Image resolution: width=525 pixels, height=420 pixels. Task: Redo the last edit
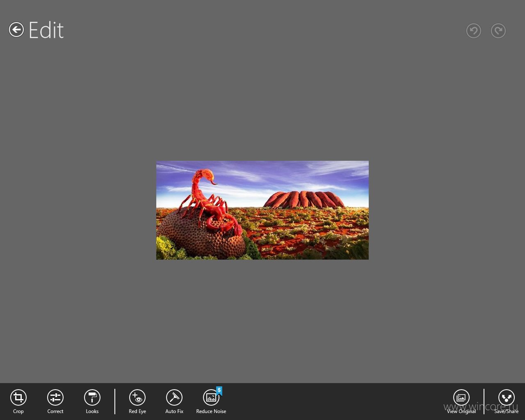coord(498,31)
